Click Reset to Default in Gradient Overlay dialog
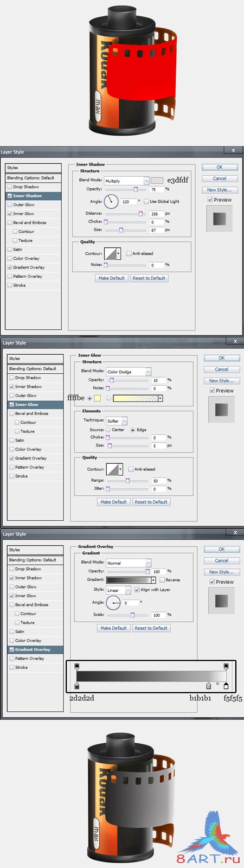 click(151, 628)
